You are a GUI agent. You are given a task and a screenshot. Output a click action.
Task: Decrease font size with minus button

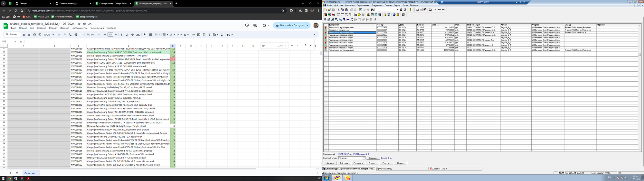point(105,35)
